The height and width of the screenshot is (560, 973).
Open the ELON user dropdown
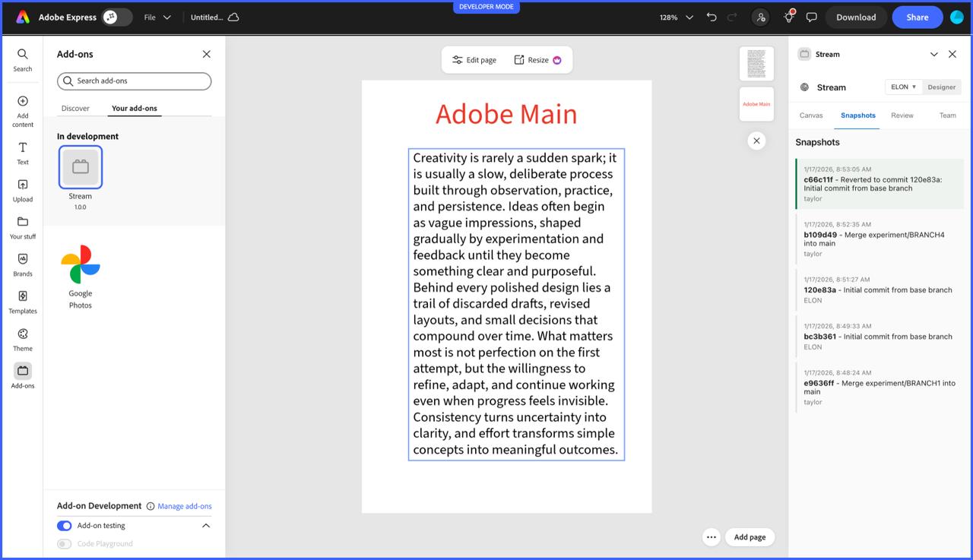pyautogui.click(x=904, y=87)
